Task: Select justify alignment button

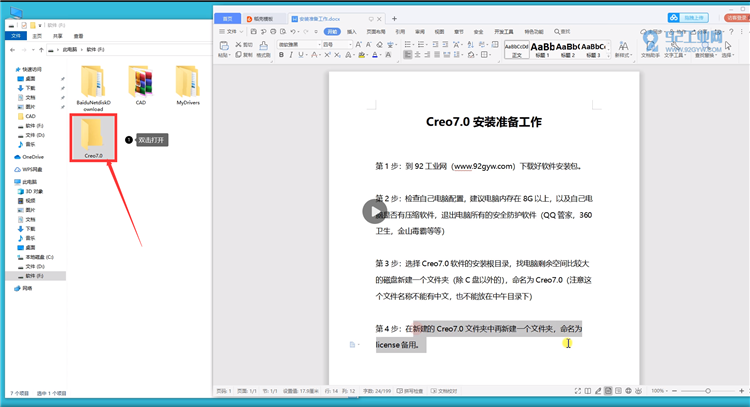Action: (x=437, y=55)
